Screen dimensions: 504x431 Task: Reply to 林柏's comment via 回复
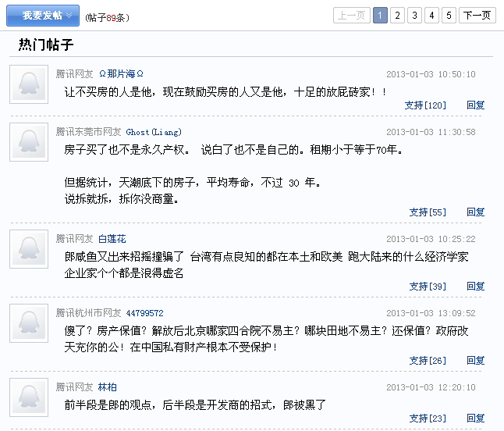click(x=475, y=419)
